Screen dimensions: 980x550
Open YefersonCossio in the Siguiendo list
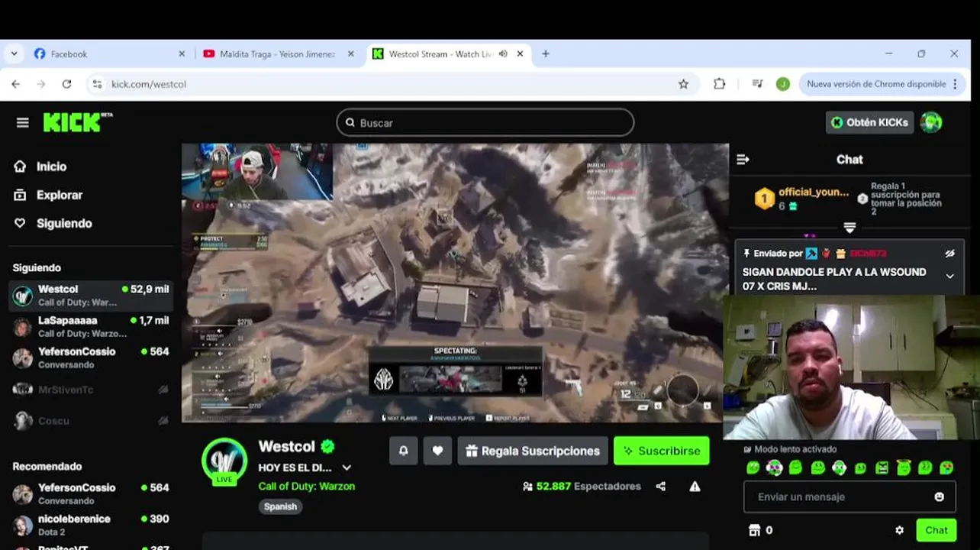(91, 357)
